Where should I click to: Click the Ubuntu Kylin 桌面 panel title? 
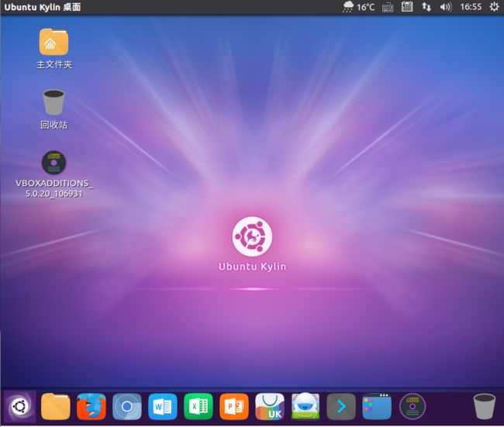pyautogui.click(x=43, y=7)
